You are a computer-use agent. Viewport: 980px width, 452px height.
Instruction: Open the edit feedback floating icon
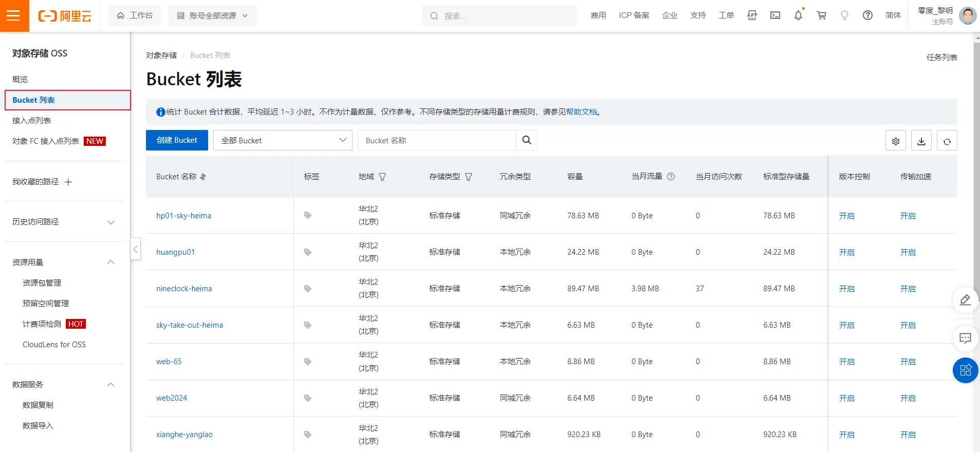965,300
